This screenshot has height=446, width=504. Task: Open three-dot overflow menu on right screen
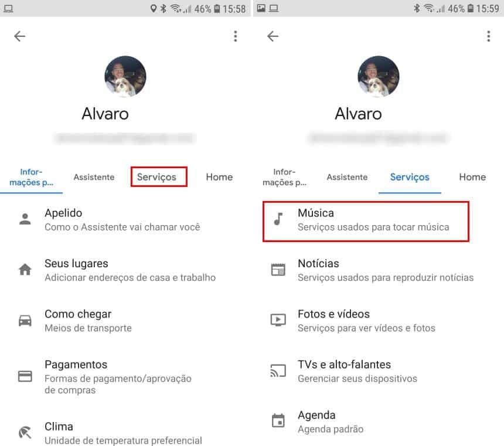click(x=488, y=36)
